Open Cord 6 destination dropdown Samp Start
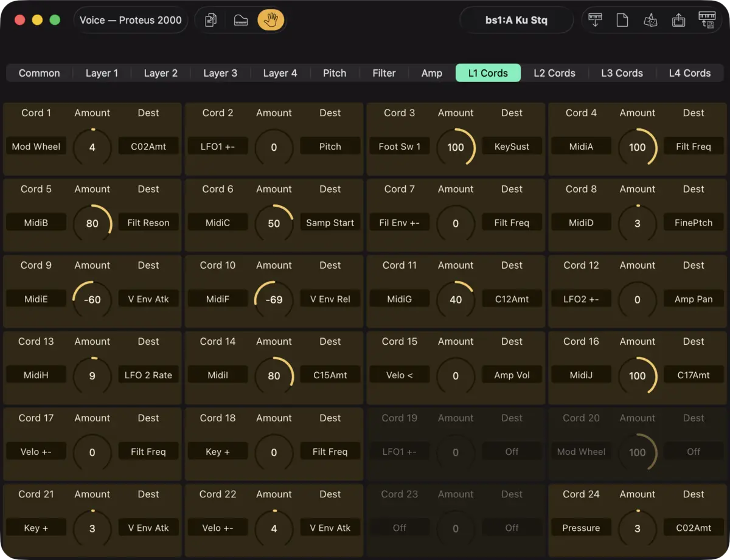This screenshot has width=730, height=560. point(330,223)
